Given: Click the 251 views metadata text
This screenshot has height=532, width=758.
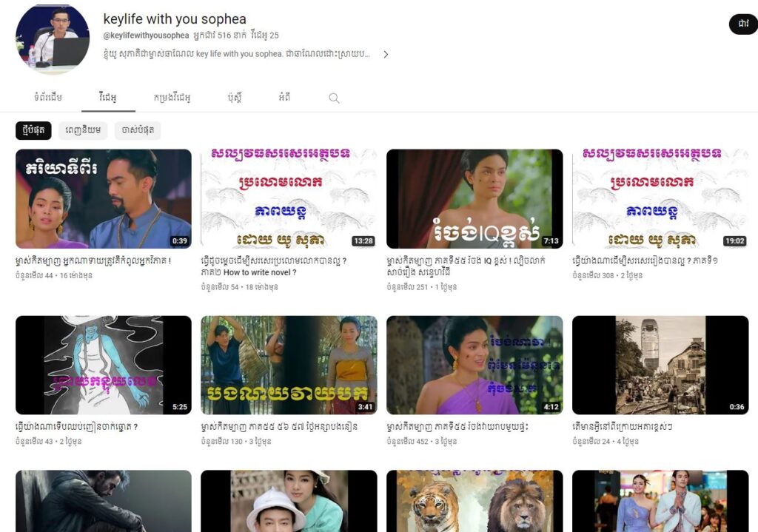Looking at the screenshot, I should [407, 287].
